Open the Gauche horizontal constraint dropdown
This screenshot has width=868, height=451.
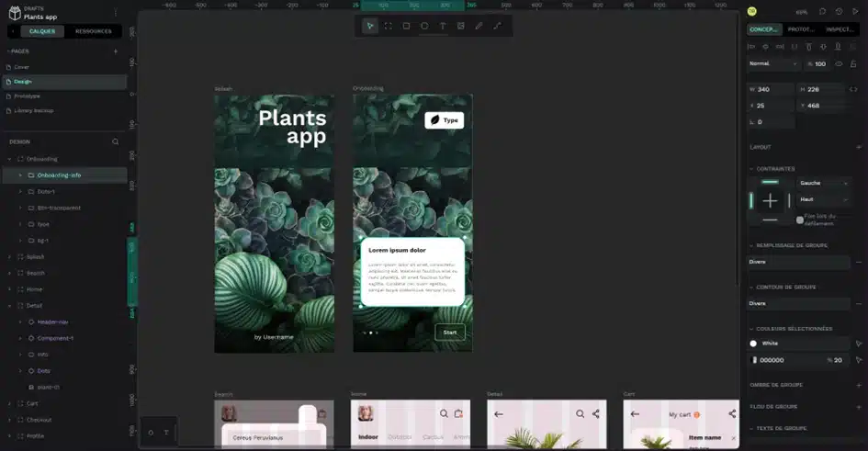tap(823, 183)
